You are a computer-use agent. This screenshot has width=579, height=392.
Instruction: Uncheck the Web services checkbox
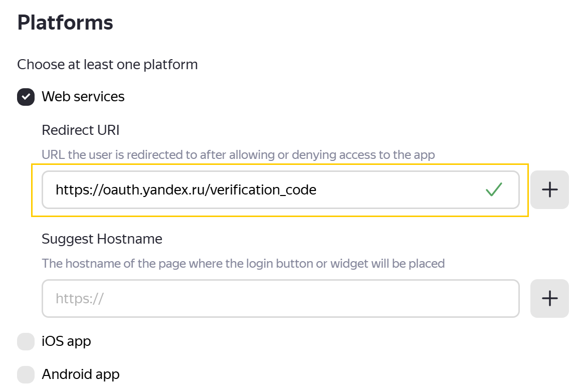(26, 97)
